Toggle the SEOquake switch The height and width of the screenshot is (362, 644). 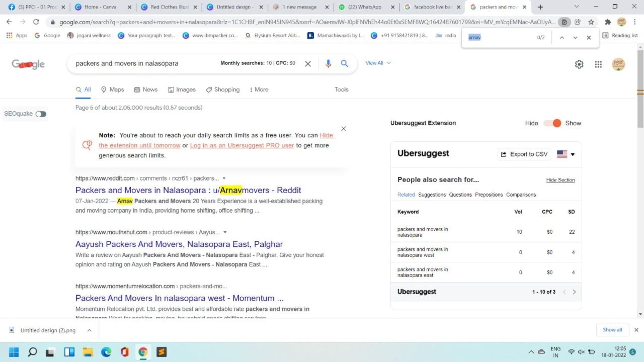point(41,114)
